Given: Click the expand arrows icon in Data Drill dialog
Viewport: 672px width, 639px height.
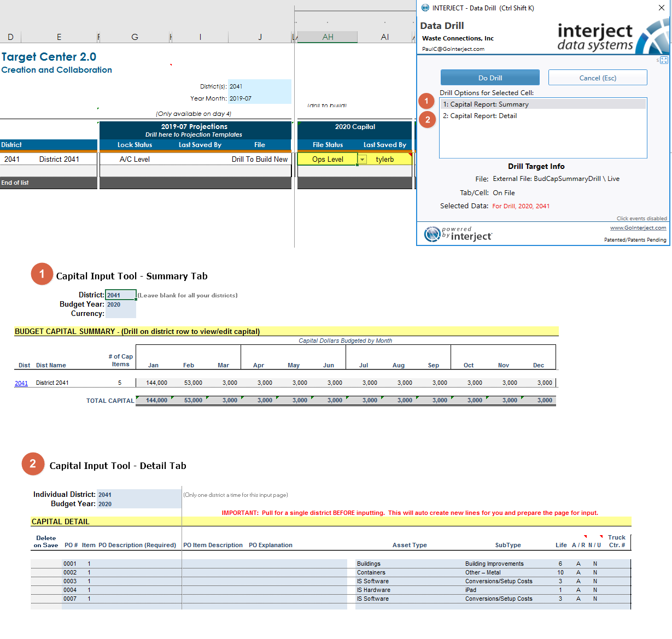Looking at the screenshot, I should tap(664, 60).
